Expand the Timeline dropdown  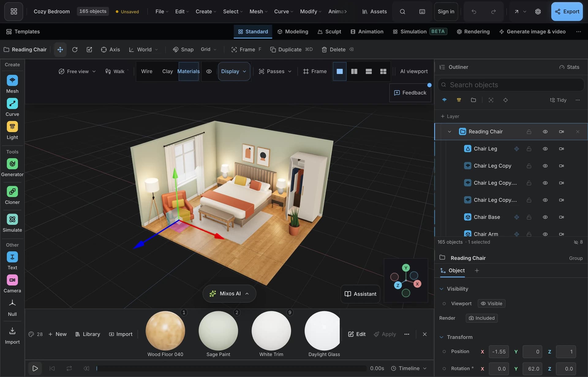[x=409, y=368]
